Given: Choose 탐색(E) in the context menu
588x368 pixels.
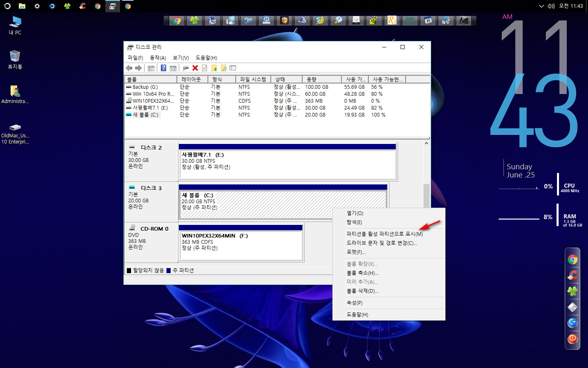Looking at the screenshot, I should coord(389,222).
